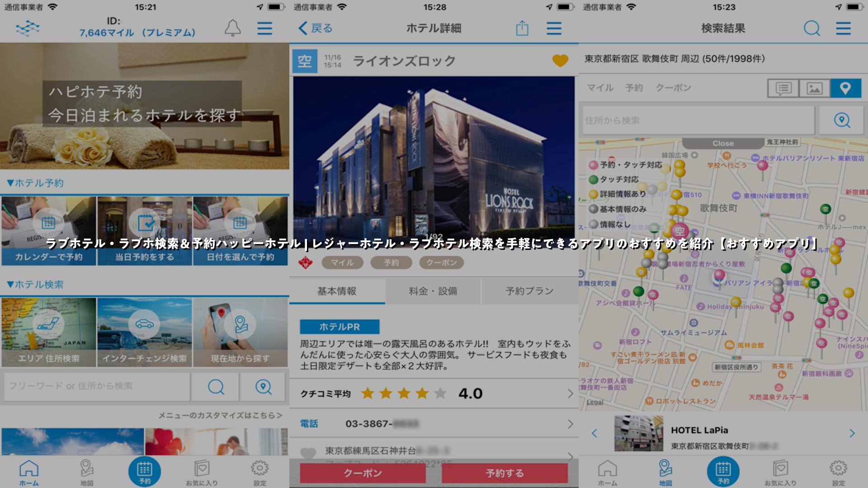Open hamburger menu on hotel detail
Screen dimensions: 868x488
pyautogui.click(x=554, y=28)
